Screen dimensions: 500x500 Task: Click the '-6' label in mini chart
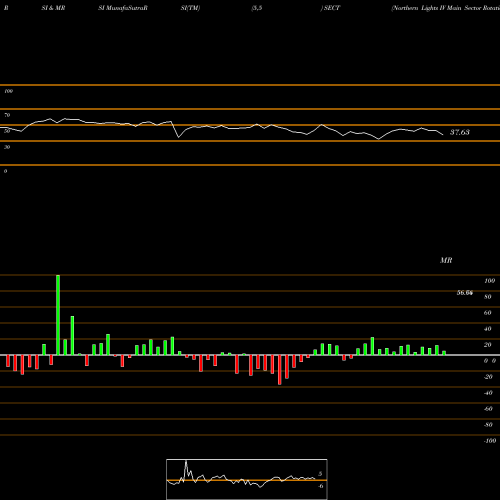pos(320,486)
